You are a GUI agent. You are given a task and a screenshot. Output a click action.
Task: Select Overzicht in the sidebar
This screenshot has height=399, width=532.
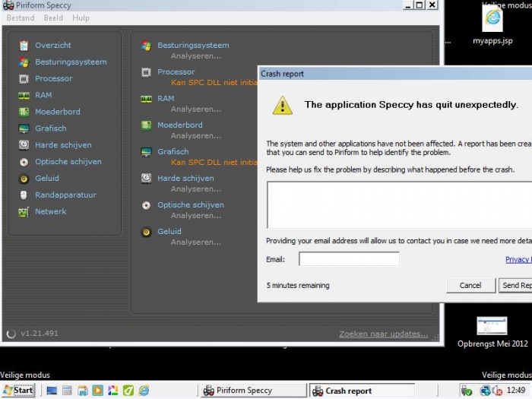click(x=53, y=45)
